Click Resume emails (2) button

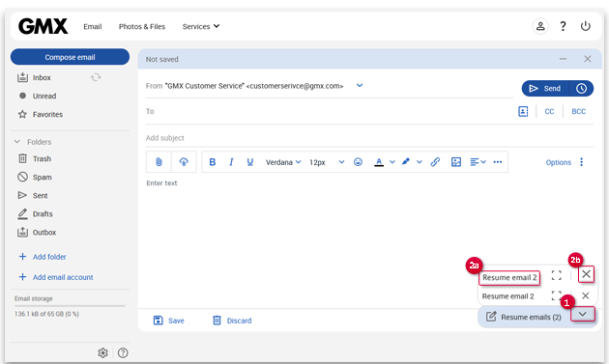pyautogui.click(x=524, y=317)
